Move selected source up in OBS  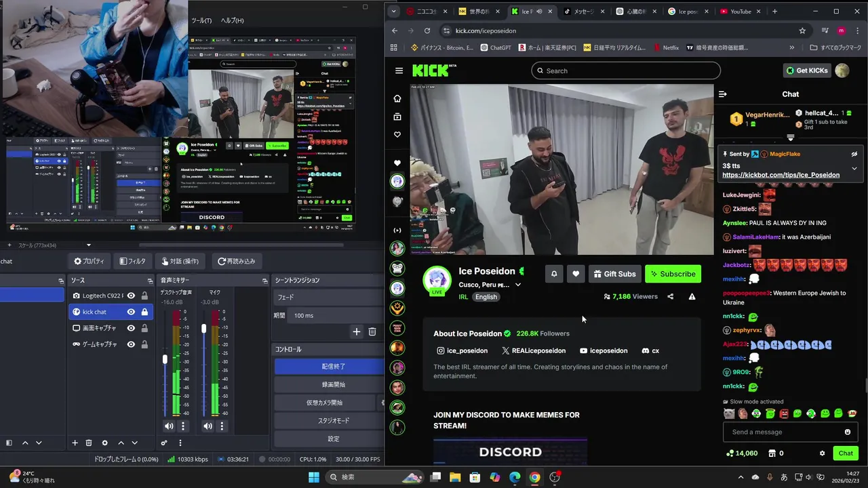121,443
